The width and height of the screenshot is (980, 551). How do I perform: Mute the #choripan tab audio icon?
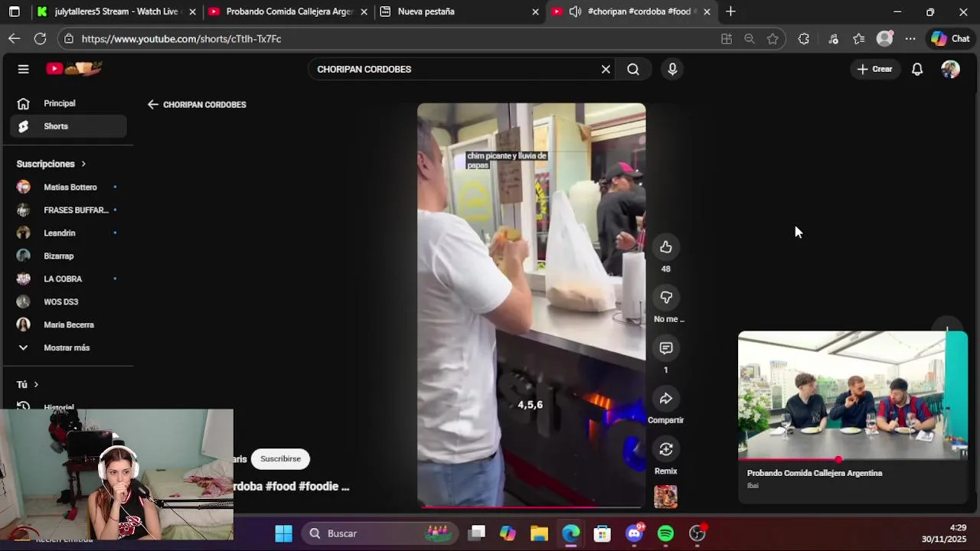coord(575,11)
